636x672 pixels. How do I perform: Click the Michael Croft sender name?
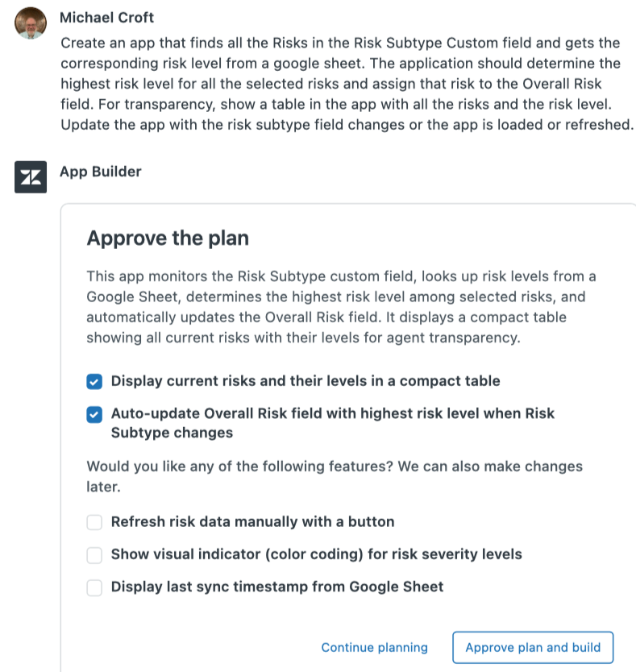click(x=107, y=17)
